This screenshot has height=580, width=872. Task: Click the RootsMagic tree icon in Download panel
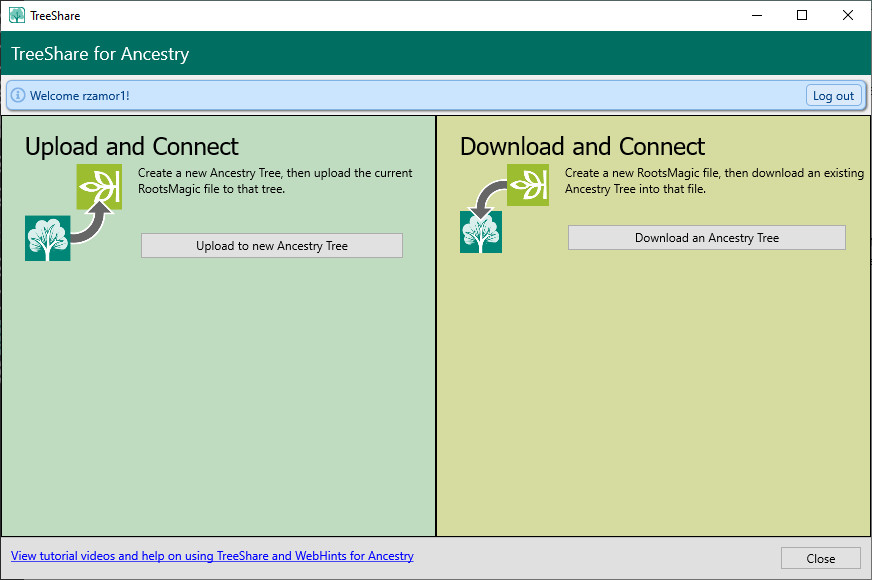(x=481, y=232)
